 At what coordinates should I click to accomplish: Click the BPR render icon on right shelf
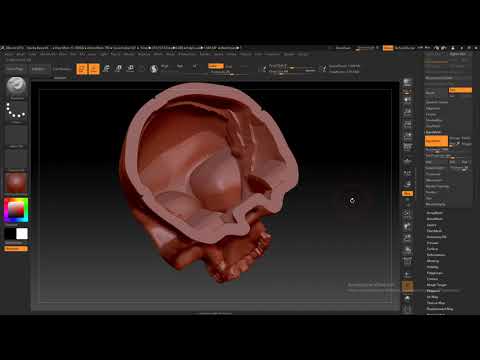click(407, 82)
